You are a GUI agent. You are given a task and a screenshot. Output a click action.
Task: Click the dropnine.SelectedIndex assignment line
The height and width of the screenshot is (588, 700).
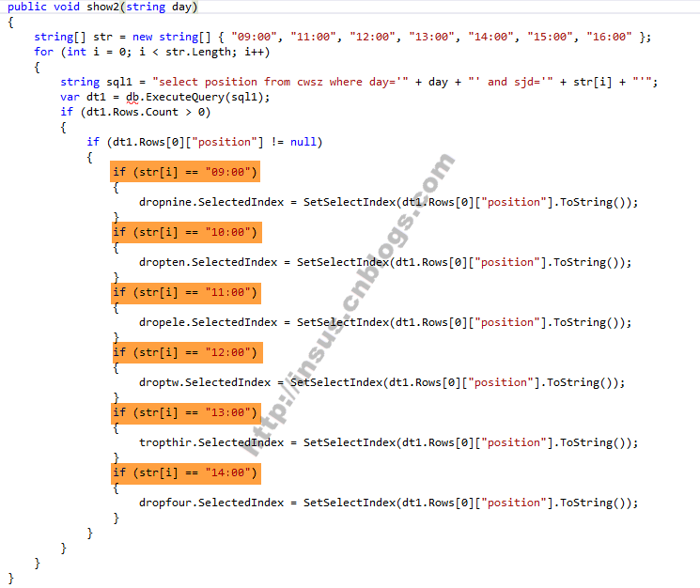pos(388,202)
